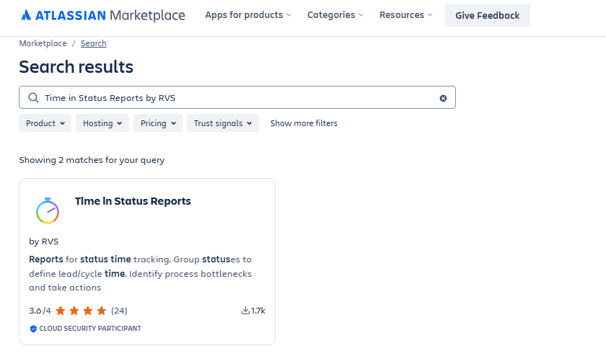The height and width of the screenshot is (364, 606).
Task: Click the Time in Status Reports stopwatch icon
Action: click(48, 210)
